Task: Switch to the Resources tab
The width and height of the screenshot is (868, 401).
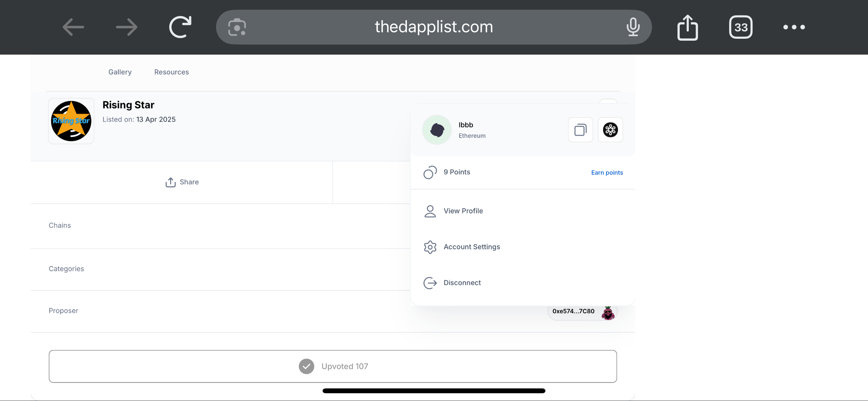Action: (x=171, y=72)
